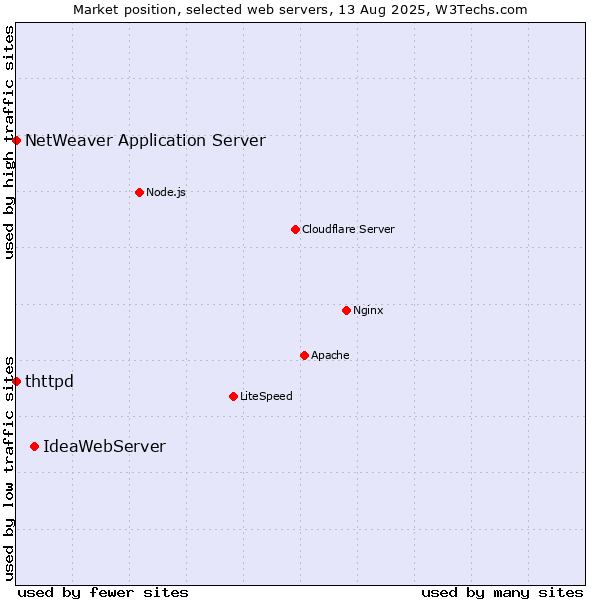Click the Nginx red marker
Viewport: 600px width, 600px height.
(x=347, y=310)
